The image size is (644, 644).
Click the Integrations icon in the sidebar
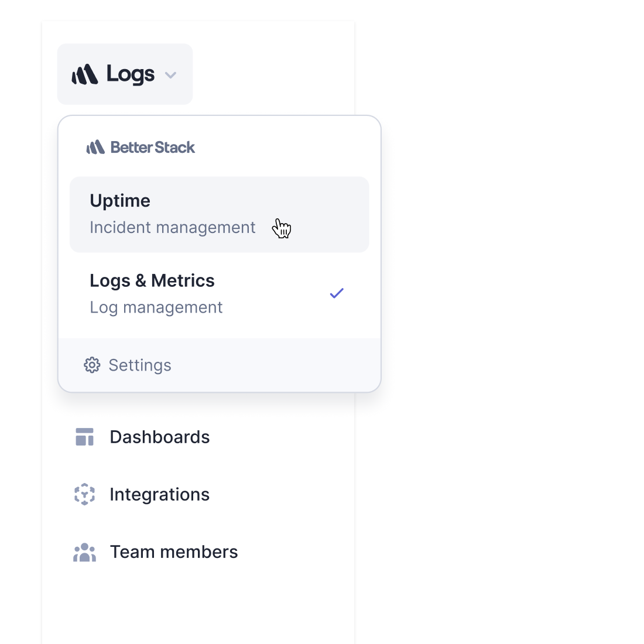[84, 494]
